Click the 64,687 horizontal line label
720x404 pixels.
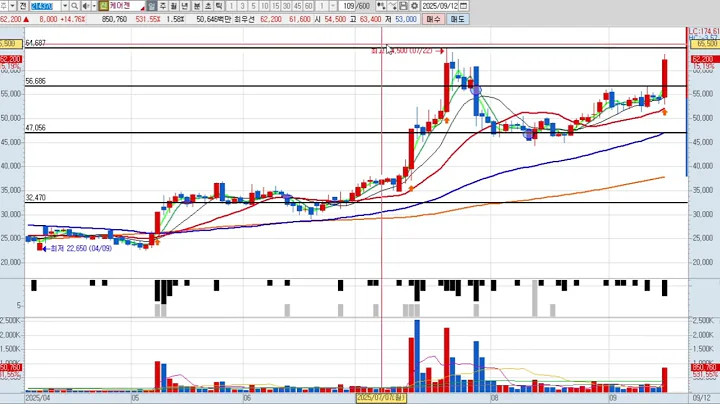35,43
